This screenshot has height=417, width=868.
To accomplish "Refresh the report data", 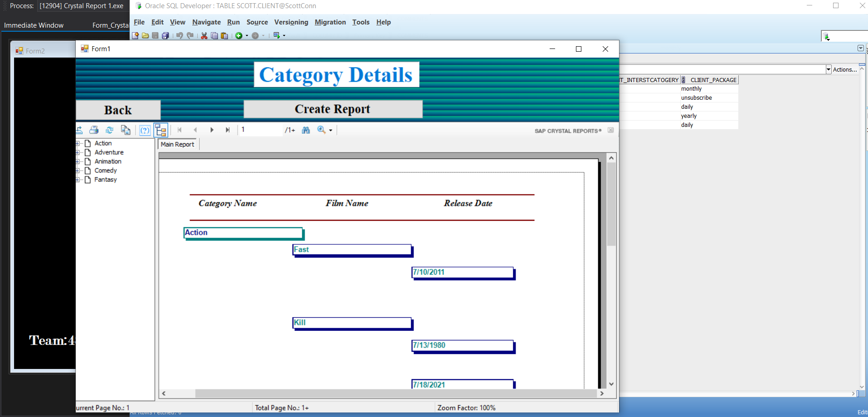I will [x=109, y=130].
